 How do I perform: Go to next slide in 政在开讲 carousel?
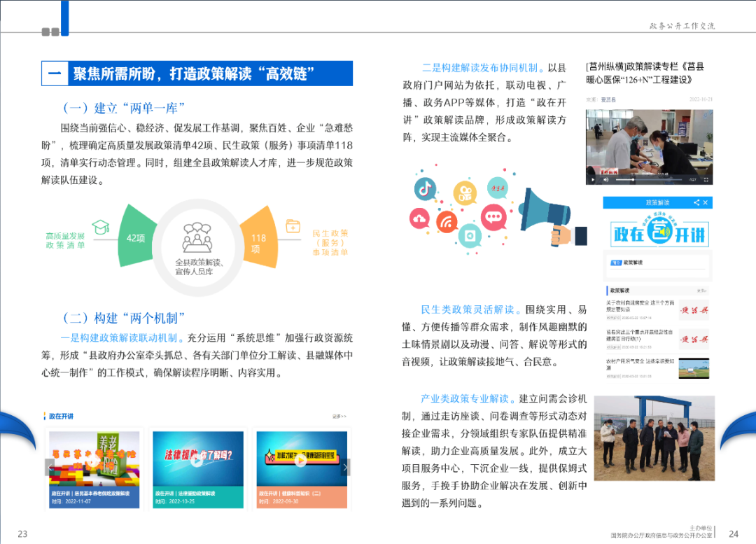coord(344,467)
